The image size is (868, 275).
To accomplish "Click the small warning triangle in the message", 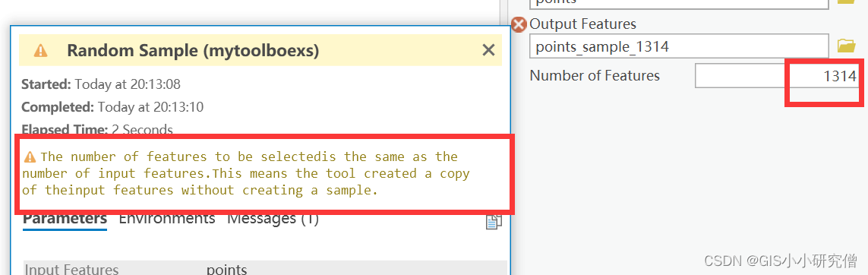I will [x=30, y=158].
